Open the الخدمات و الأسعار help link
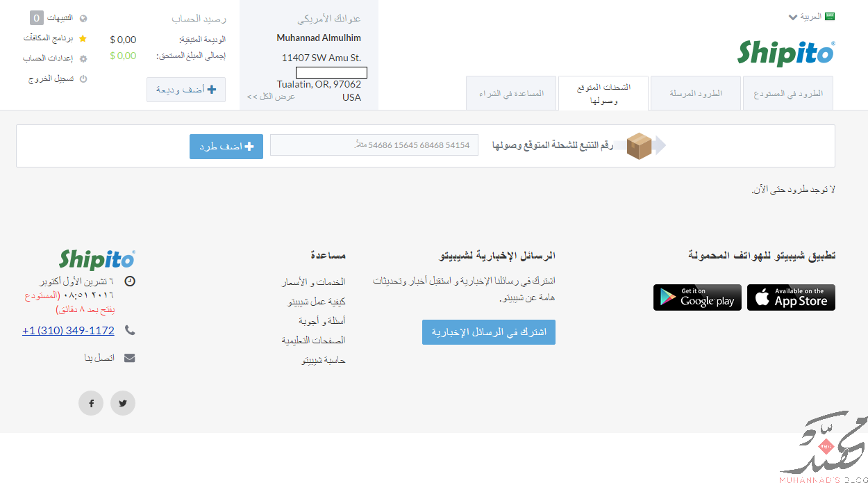868x483 pixels. pyautogui.click(x=313, y=282)
